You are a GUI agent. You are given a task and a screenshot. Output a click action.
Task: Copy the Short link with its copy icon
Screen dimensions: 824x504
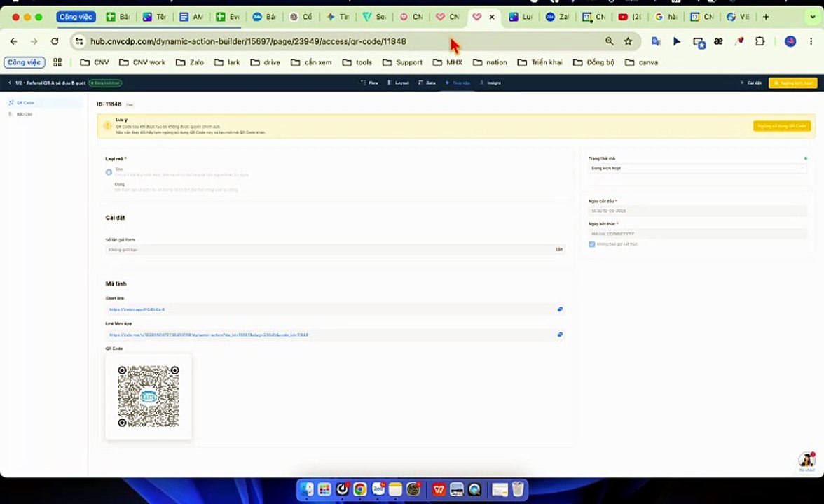(x=560, y=309)
